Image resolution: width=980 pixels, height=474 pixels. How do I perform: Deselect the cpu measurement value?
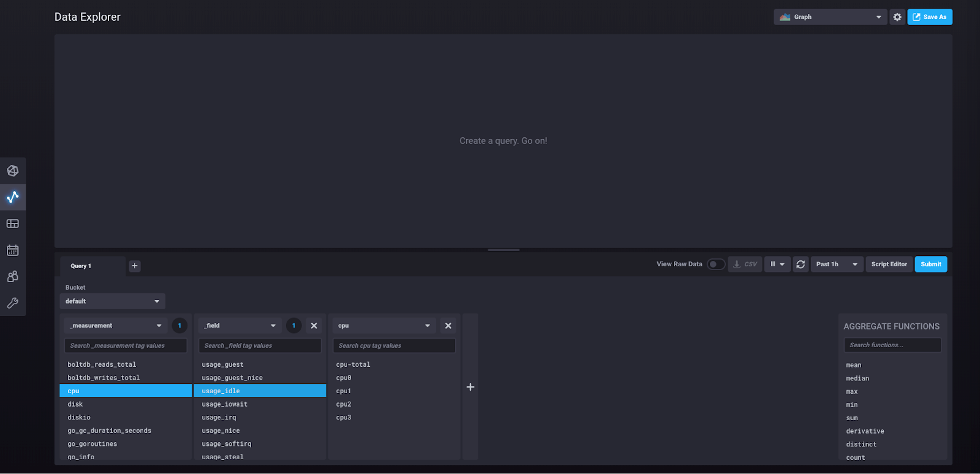(126, 391)
